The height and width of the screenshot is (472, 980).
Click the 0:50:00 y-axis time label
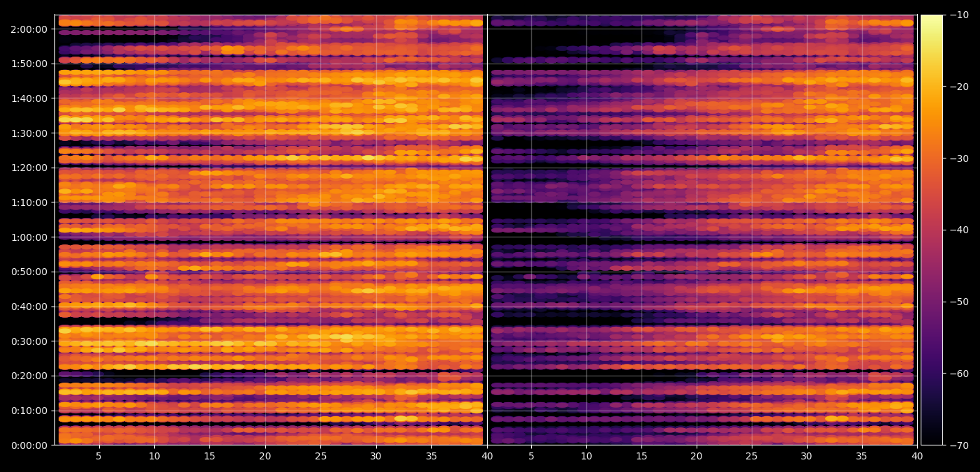pos(29,272)
